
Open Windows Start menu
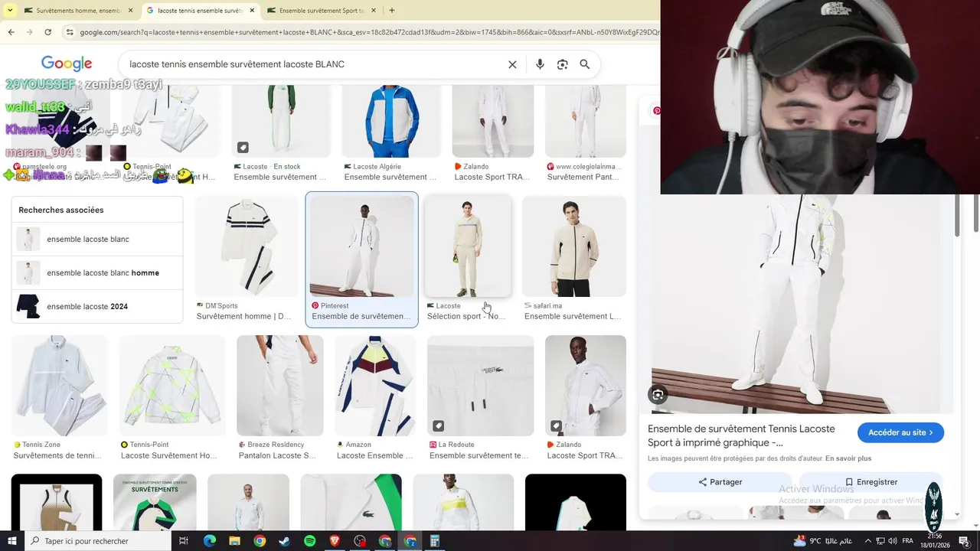click(x=11, y=541)
